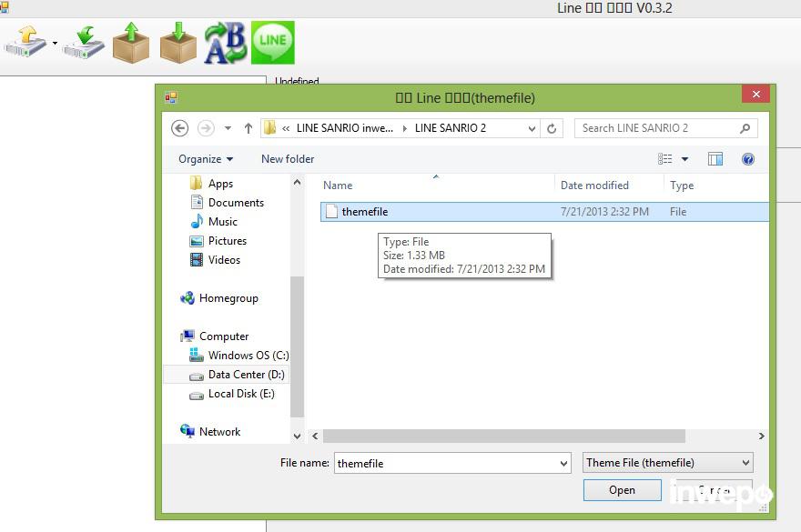
Task: Click LINE SANRIO inwe... breadcrumb
Action: [x=345, y=128]
